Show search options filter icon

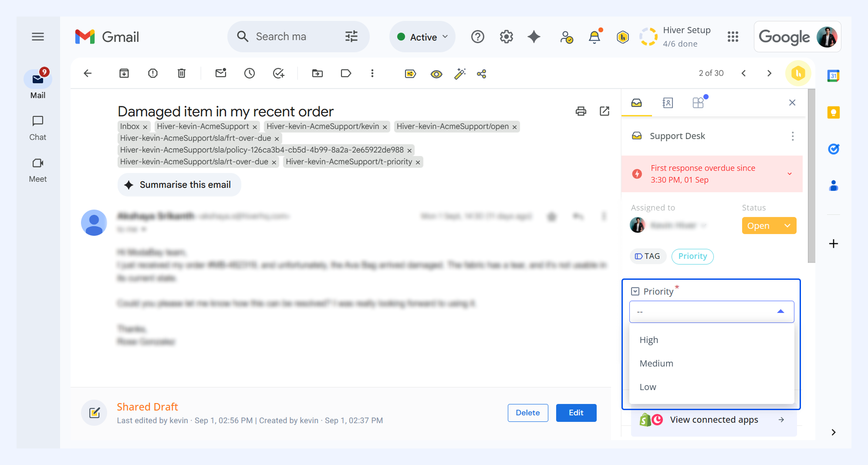[x=351, y=36]
